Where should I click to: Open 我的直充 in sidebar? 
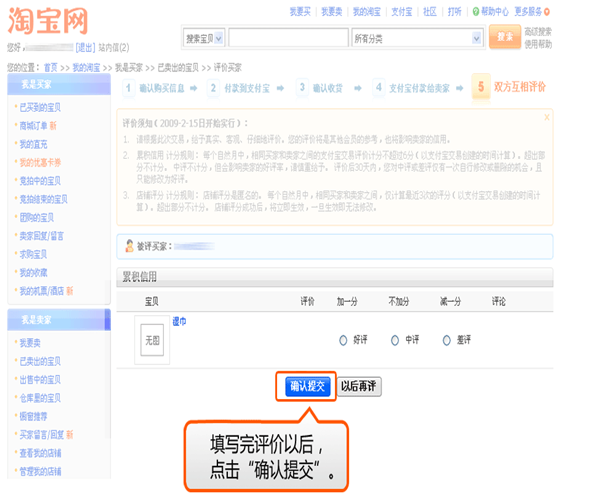click(x=33, y=144)
